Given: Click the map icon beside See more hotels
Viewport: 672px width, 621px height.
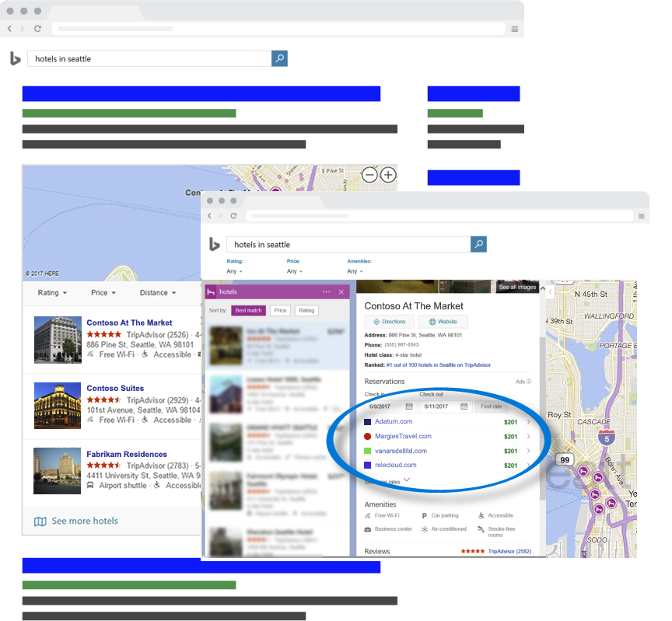Looking at the screenshot, I should pyautogui.click(x=40, y=522).
